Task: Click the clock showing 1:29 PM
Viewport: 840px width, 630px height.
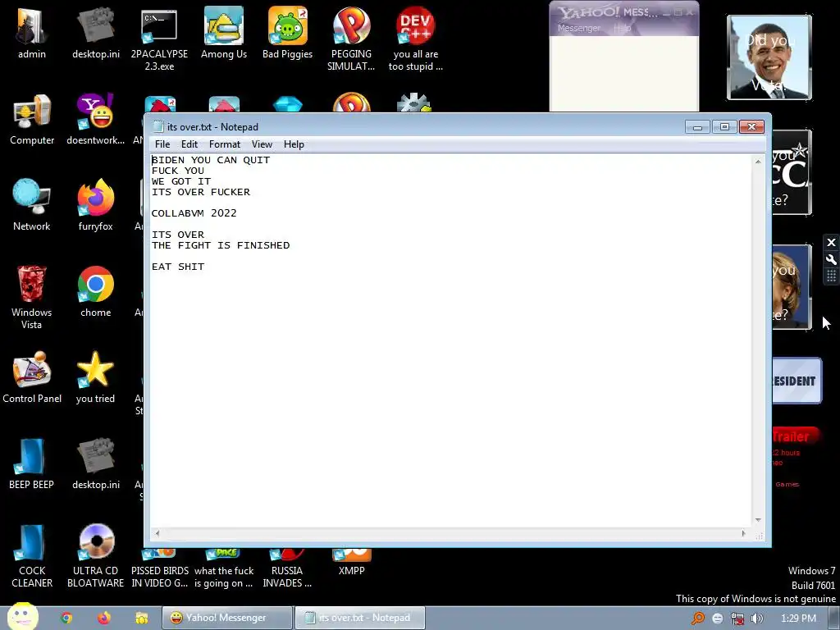Action: [x=798, y=619]
